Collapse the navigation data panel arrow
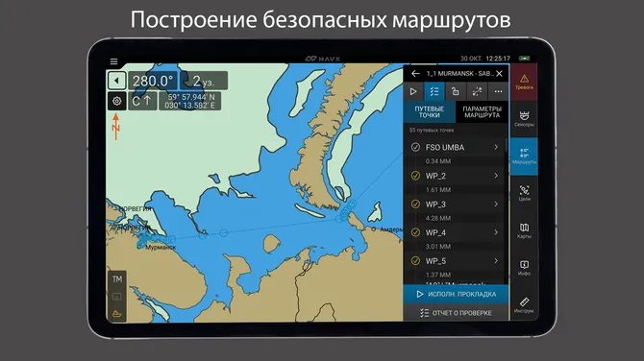 [x=116, y=81]
